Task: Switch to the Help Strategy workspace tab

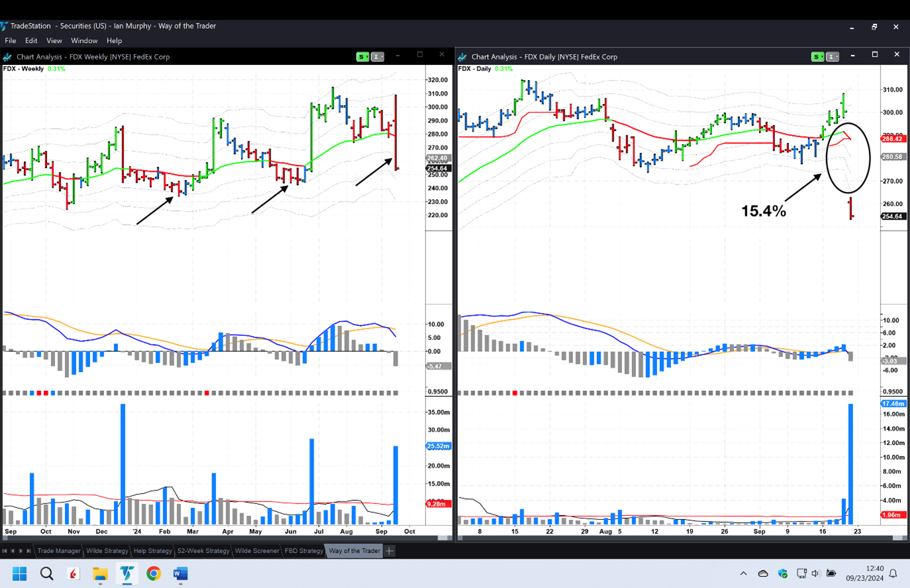Action: 152,551
